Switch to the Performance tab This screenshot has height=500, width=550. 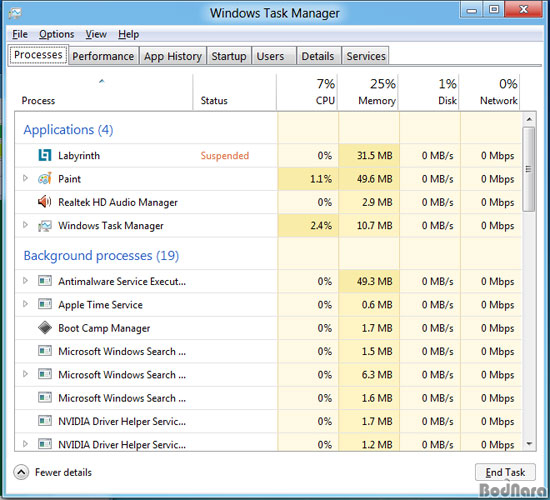[x=103, y=56]
